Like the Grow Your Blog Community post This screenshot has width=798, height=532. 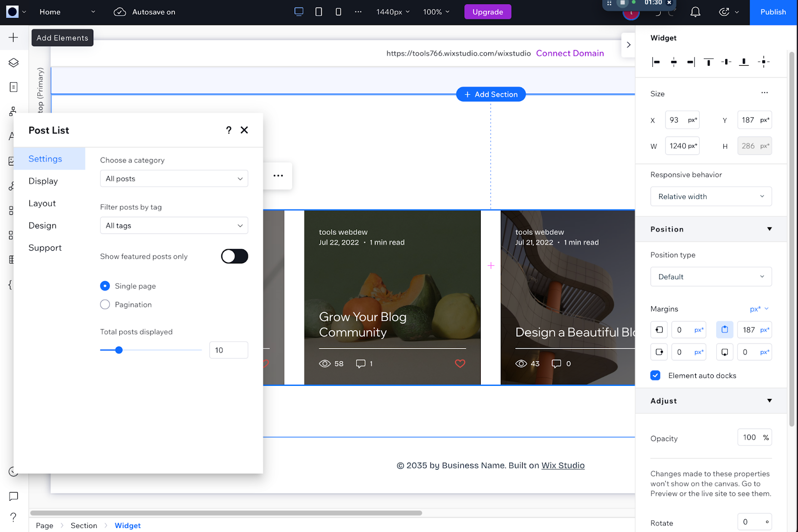pyautogui.click(x=460, y=363)
